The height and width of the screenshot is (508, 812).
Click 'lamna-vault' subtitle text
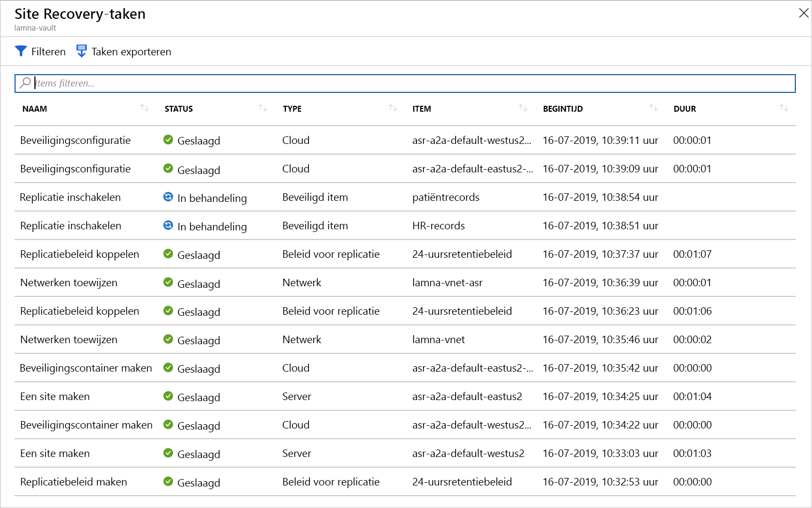pos(35,28)
